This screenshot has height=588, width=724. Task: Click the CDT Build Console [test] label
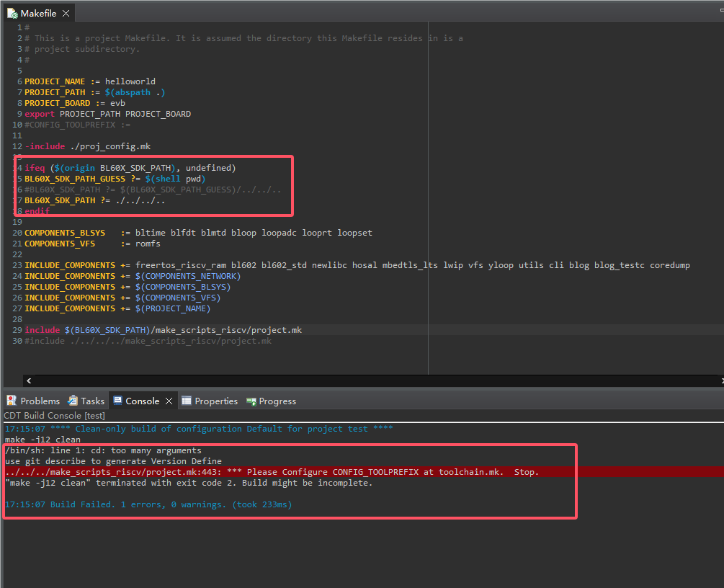pos(55,415)
